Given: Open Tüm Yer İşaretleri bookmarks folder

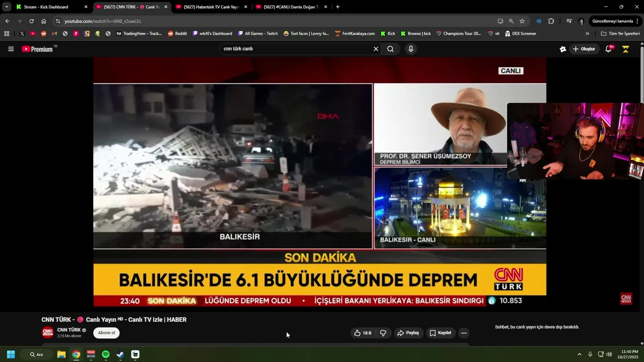Looking at the screenshot, I should click(x=620, y=34).
